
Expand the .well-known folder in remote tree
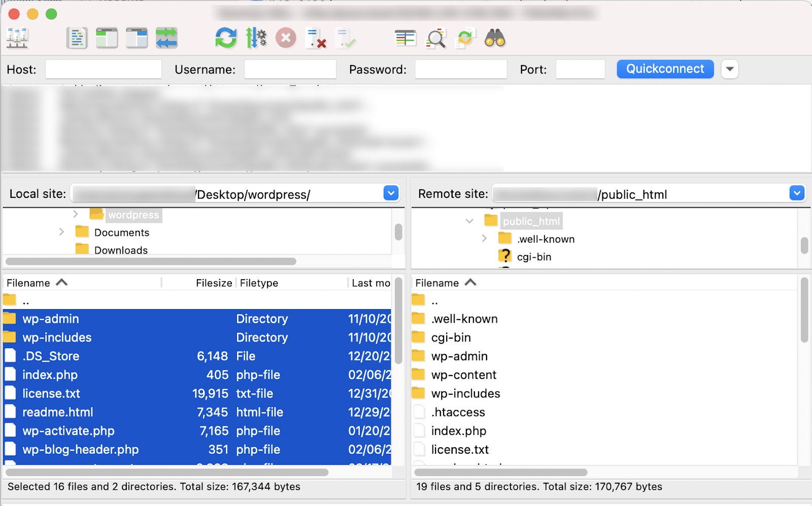point(484,239)
